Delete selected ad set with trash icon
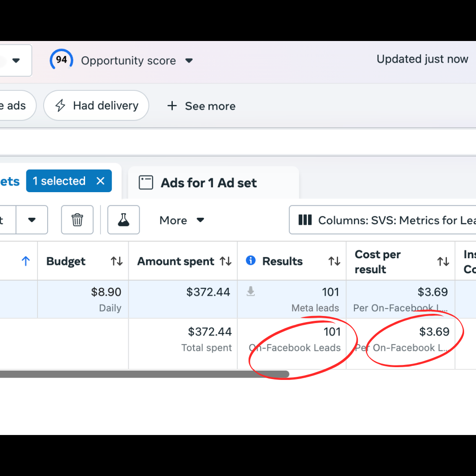 point(77,219)
